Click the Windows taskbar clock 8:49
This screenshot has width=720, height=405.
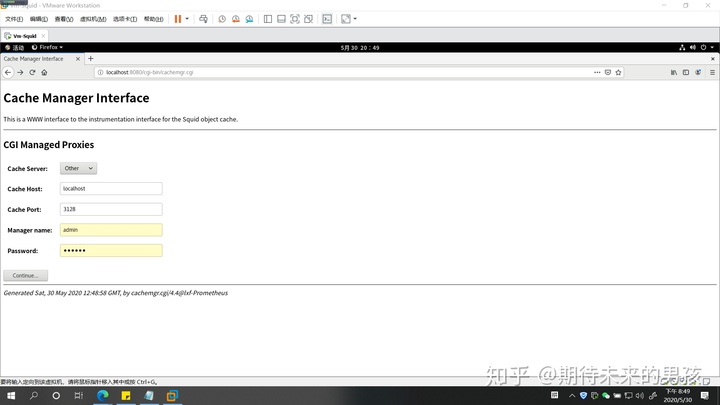678,395
